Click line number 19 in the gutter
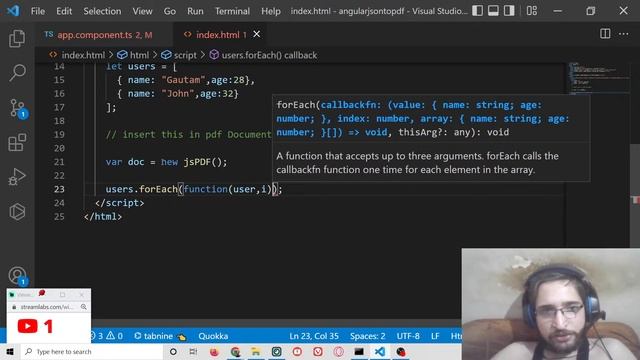This screenshot has width=640, height=360. (59, 134)
